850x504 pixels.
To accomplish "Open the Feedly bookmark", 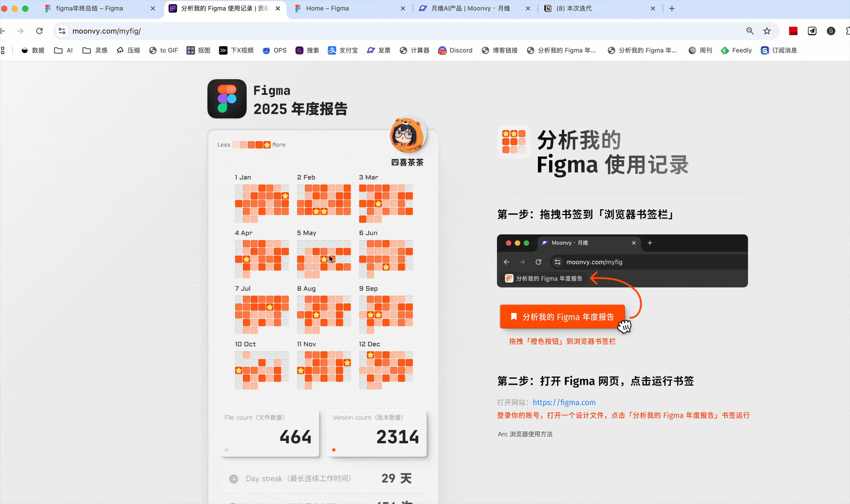I will 736,50.
